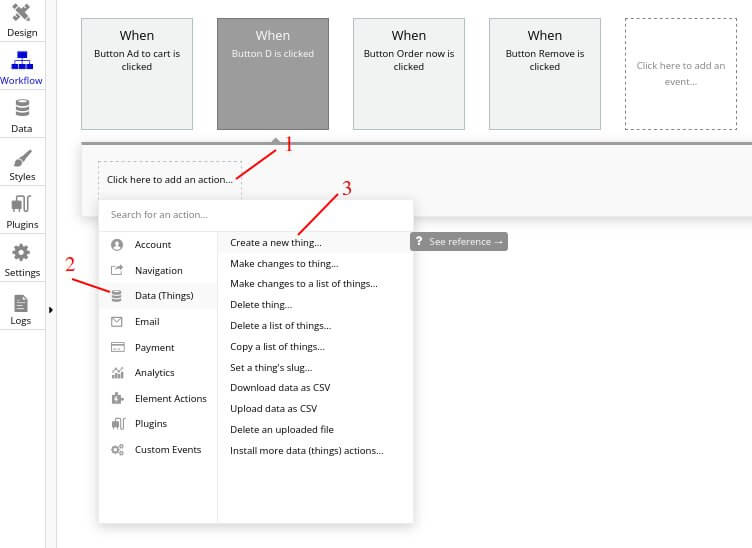Choose the Data (Things) action category
The image size is (752, 548).
point(163,296)
